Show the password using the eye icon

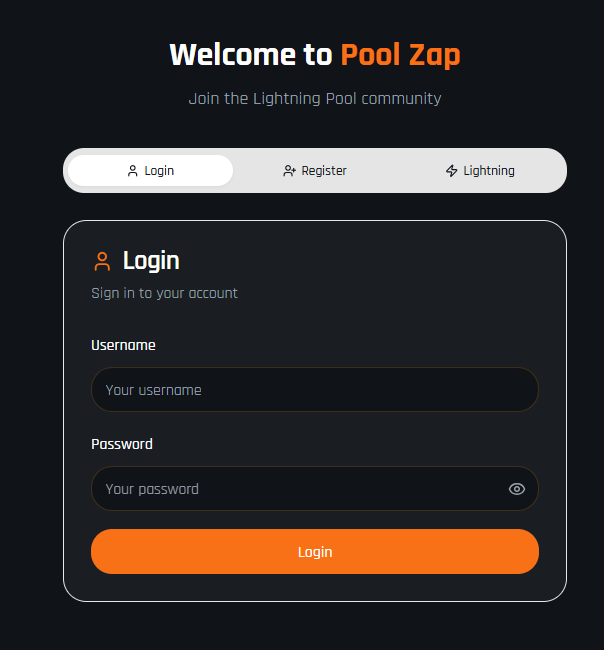pos(517,489)
